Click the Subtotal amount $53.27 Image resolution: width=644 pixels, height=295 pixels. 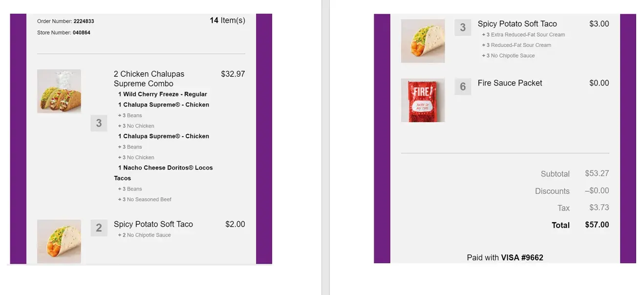[x=597, y=173]
